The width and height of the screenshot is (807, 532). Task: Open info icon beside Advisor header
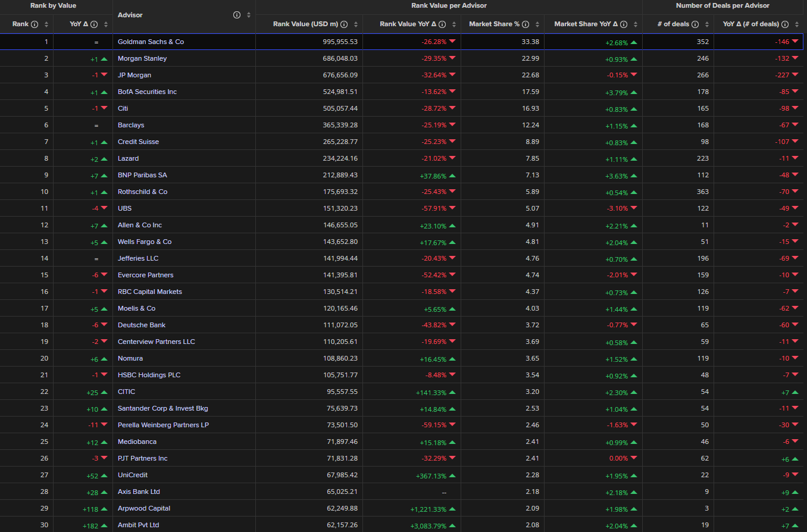tap(237, 15)
